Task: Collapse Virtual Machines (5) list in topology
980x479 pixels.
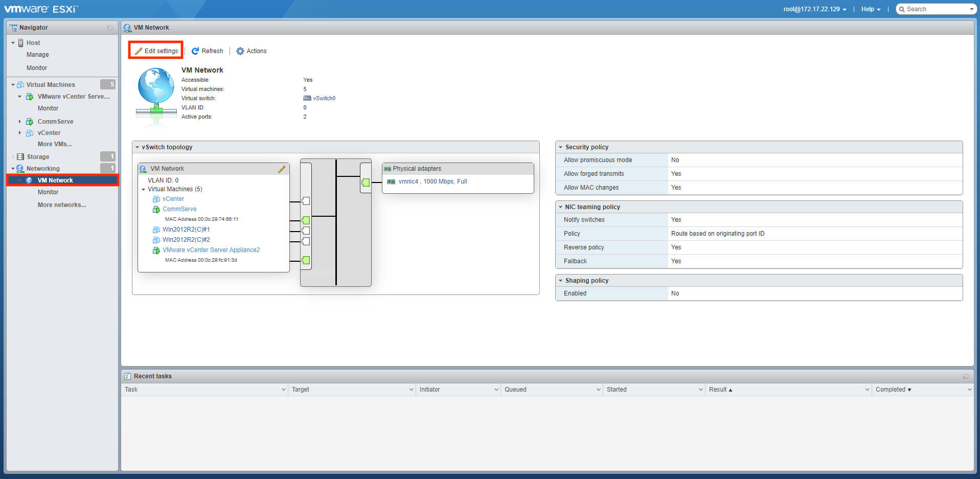Action: click(144, 189)
